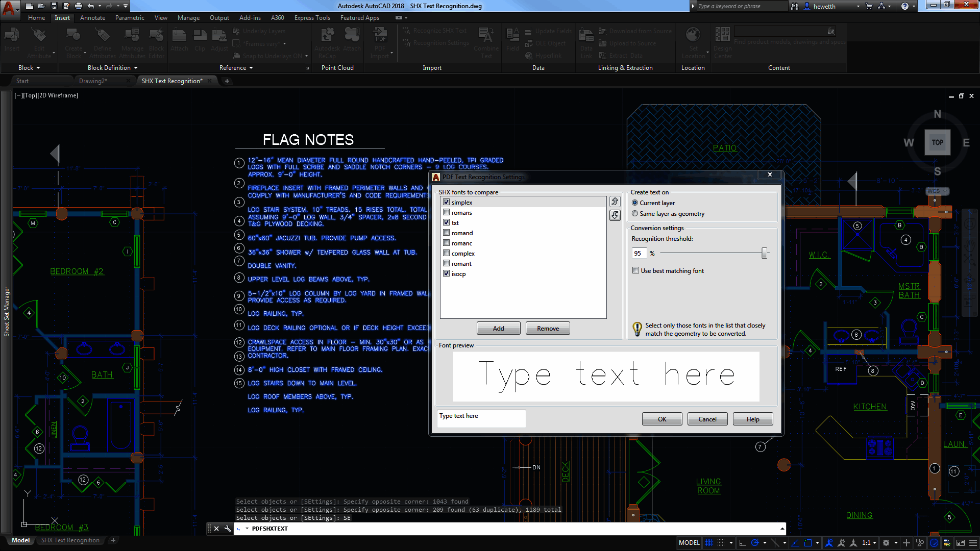Click the Remove button under the font list
Viewport: 980px width, 551px height.
pos(547,328)
